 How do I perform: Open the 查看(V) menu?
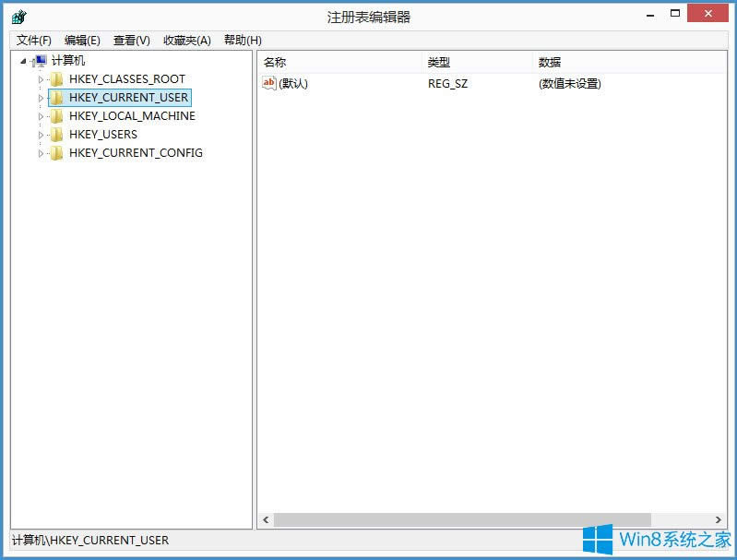coord(132,41)
